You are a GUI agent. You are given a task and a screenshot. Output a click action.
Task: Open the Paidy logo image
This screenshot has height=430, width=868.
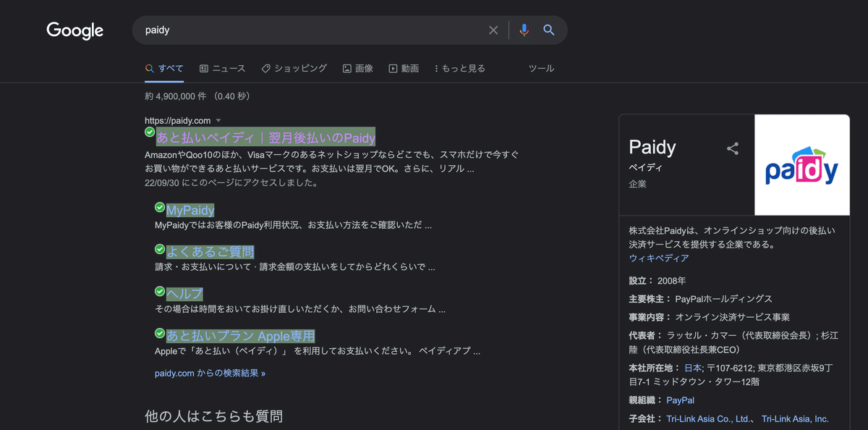coord(802,165)
